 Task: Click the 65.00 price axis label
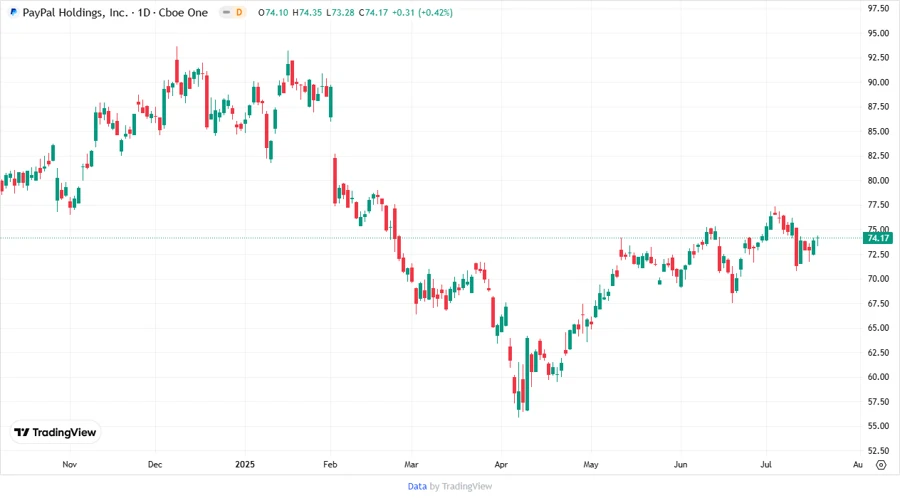pyautogui.click(x=878, y=328)
